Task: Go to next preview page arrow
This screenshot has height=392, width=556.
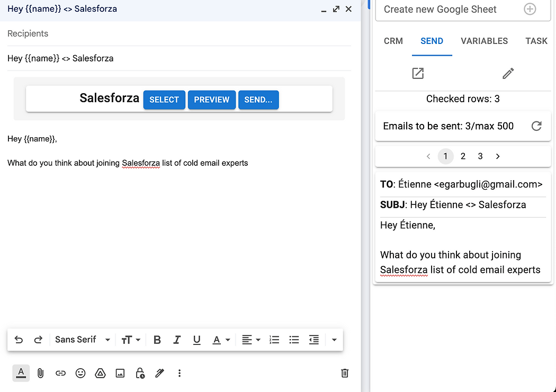Action: 498,156
